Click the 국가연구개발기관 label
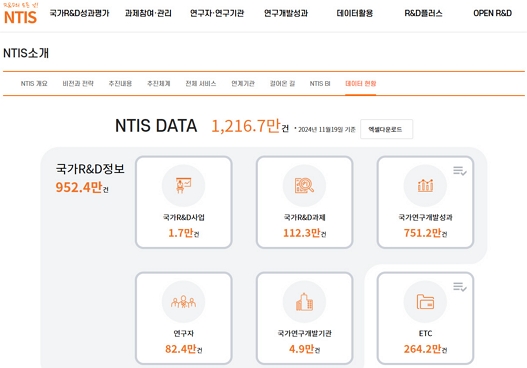Screen dimensions: 527x368 point(304,333)
